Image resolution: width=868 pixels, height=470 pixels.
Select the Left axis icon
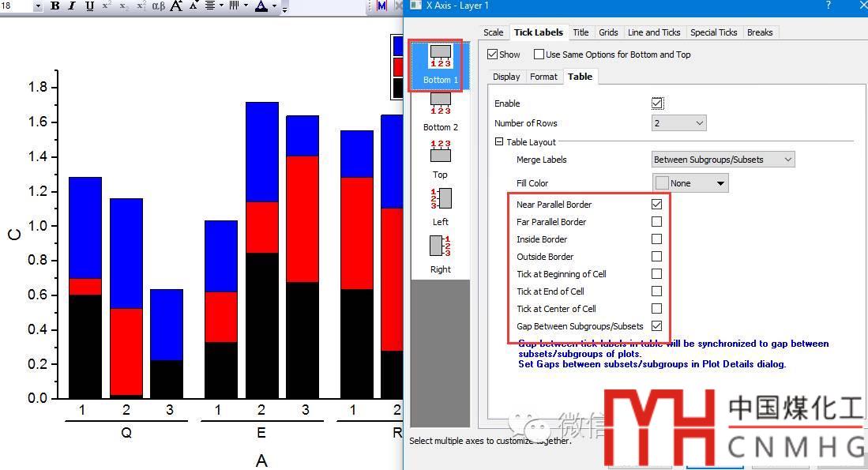pos(440,199)
